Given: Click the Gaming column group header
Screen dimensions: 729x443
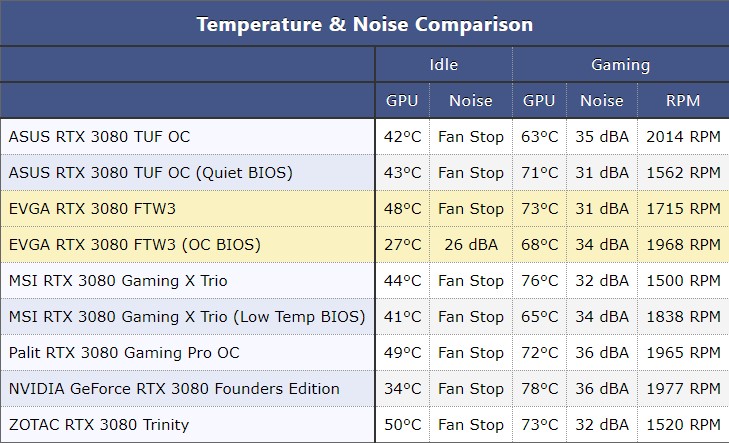Looking at the screenshot, I should pyautogui.click(x=620, y=65).
